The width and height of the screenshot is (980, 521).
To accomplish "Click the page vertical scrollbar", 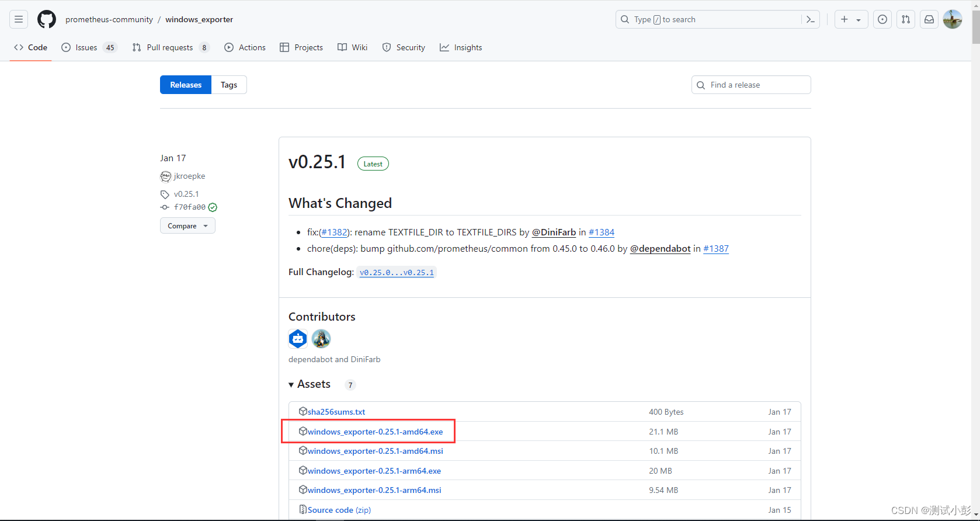I will [x=975, y=26].
